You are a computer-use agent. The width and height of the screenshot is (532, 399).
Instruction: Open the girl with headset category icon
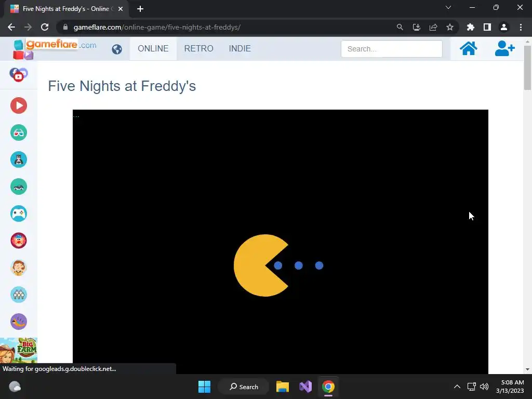(19, 268)
